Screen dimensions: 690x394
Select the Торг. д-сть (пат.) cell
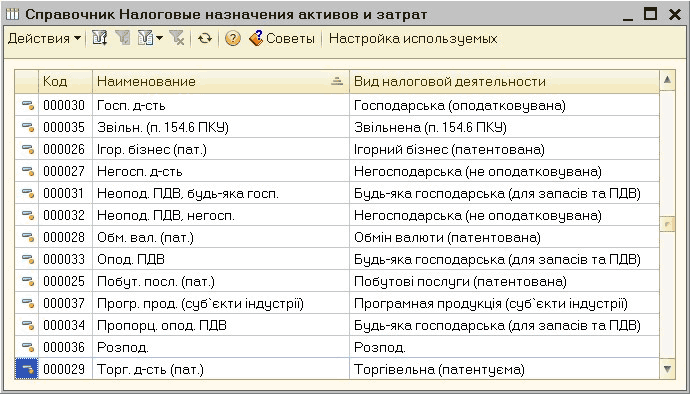click(x=221, y=369)
